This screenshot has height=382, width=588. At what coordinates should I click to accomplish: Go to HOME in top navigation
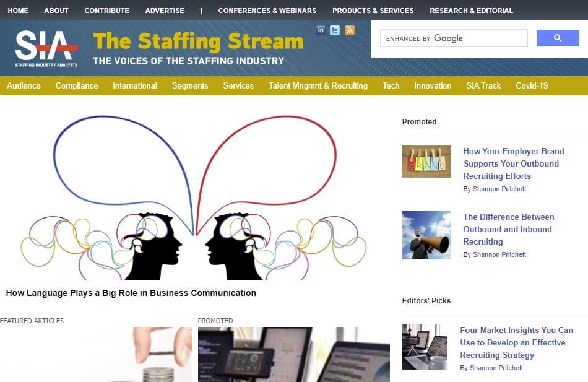(18, 11)
